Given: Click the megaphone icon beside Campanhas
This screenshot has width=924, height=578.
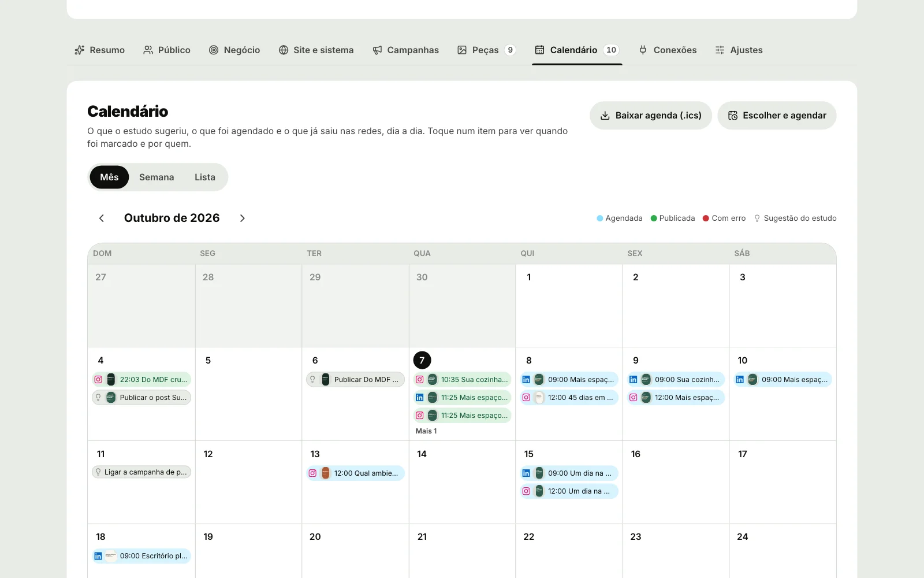Looking at the screenshot, I should click(x=377, y=50).
